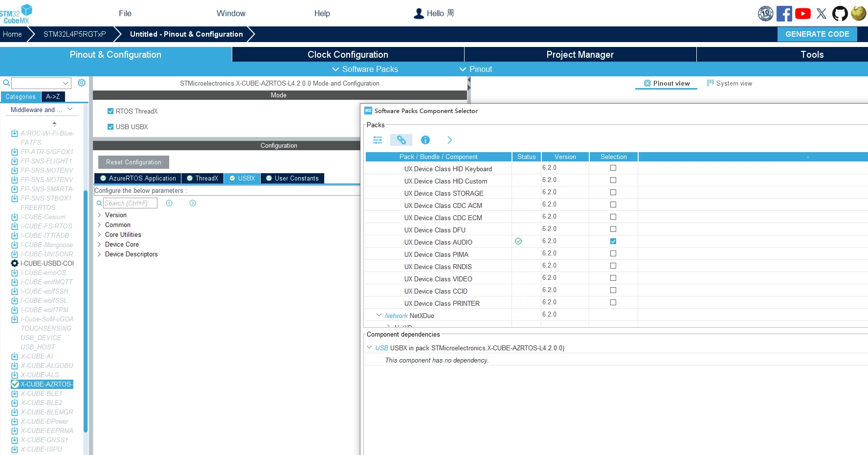The image size is (868, 455).
Task: Uncheck USB USBX checkbox
Action: pos(111,127)
